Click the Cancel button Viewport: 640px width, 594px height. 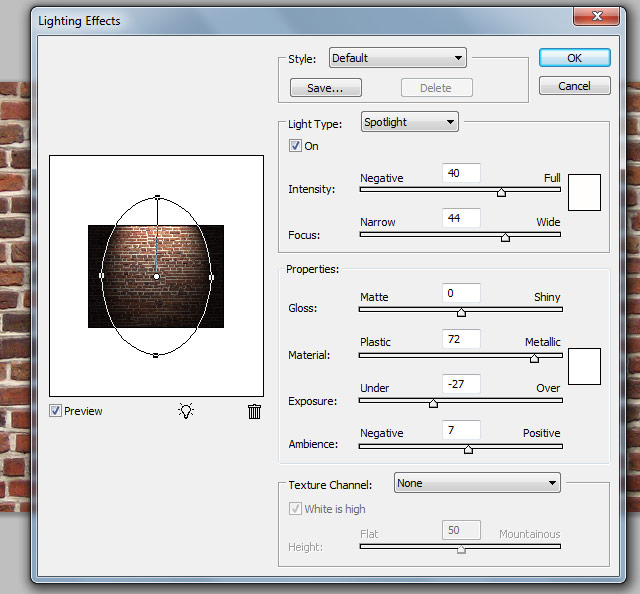pos(574,86)
